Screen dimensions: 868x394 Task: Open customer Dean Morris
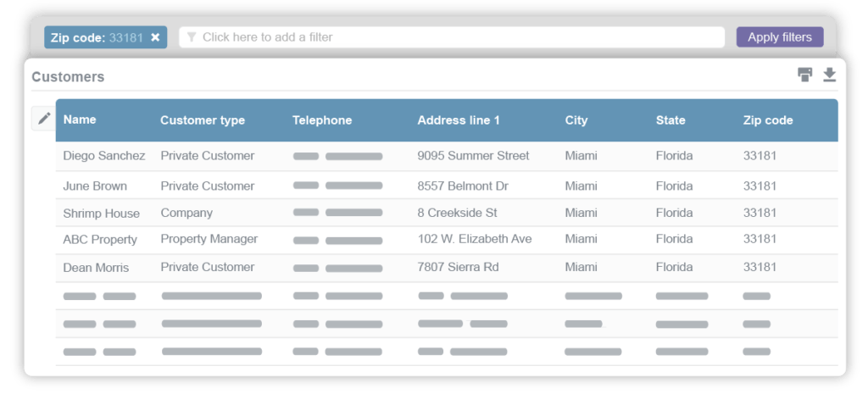coord(96,268)
